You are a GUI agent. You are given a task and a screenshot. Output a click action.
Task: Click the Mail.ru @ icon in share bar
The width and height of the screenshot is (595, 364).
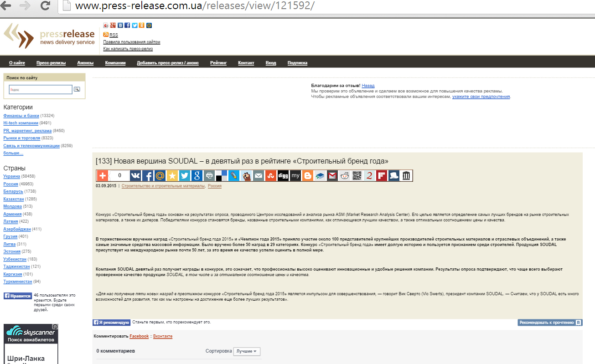(160, 176)
